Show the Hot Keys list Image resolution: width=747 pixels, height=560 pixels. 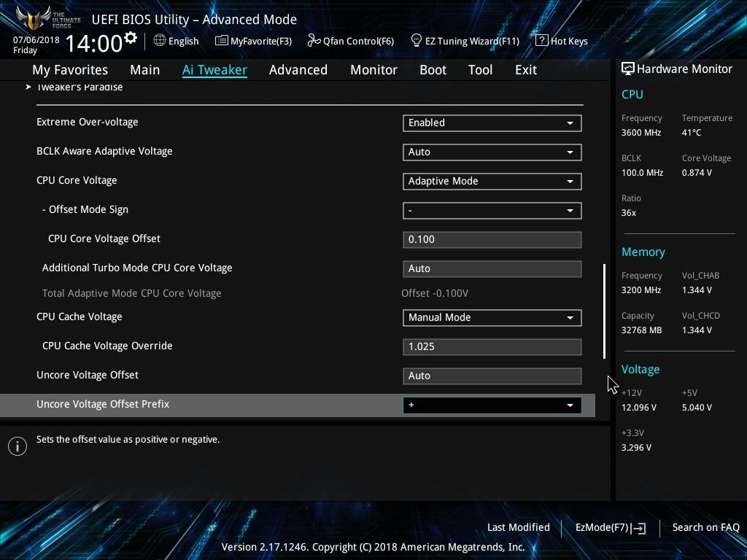[x=562, y=41]
